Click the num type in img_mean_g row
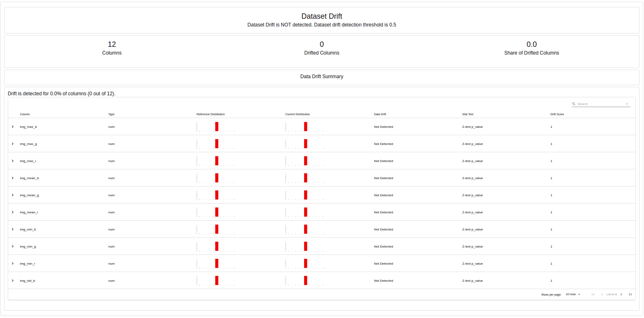This screenshot has width=644, height=318. 111,195
